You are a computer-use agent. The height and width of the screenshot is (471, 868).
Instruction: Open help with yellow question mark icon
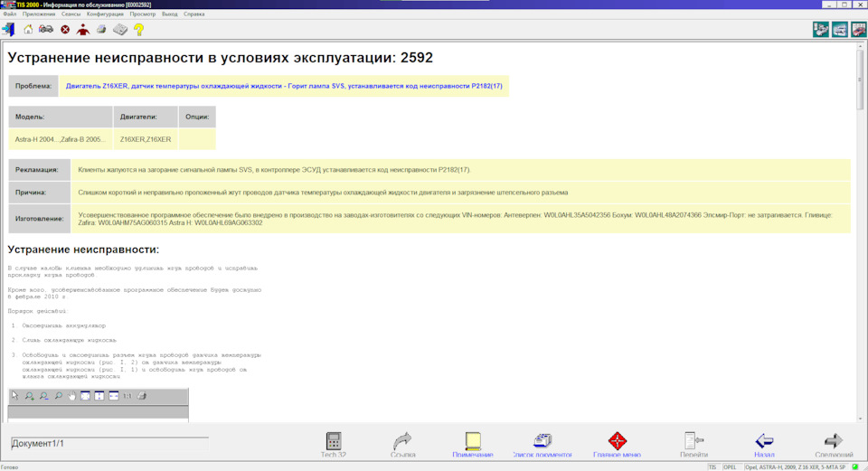coord(139,29)
